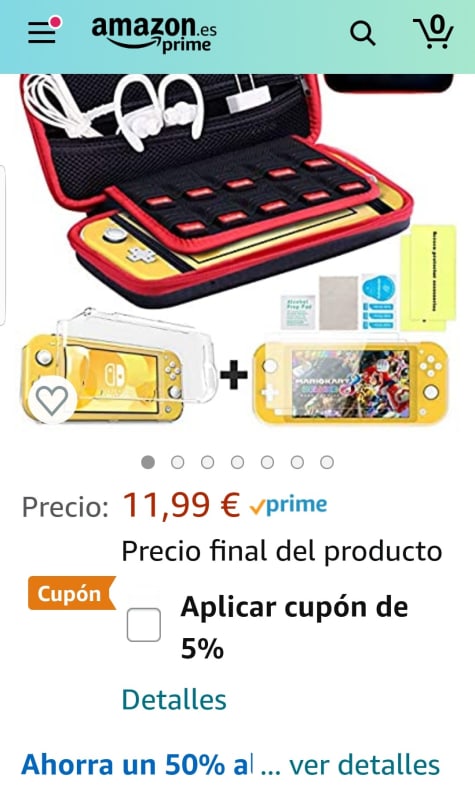475x800 pixels.
Task: Open the 'Ahorra un 50%' promotion text
Action: pyautogui.click(x=137, y=765)
